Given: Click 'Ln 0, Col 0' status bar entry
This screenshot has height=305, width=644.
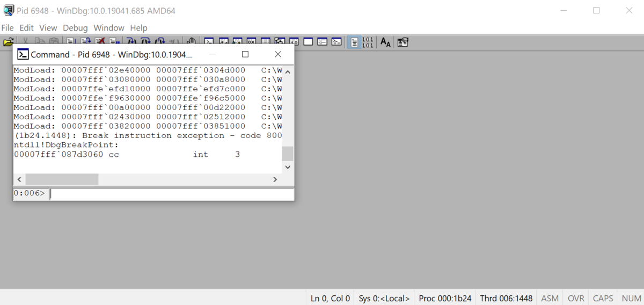Looking at the screenshot, I should (x=331, y=298).
